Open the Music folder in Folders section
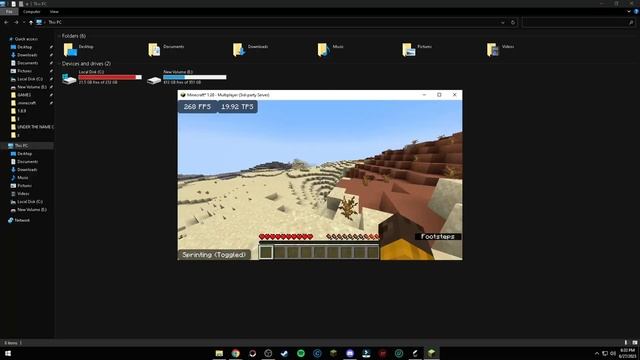 (x=331, y=49)
